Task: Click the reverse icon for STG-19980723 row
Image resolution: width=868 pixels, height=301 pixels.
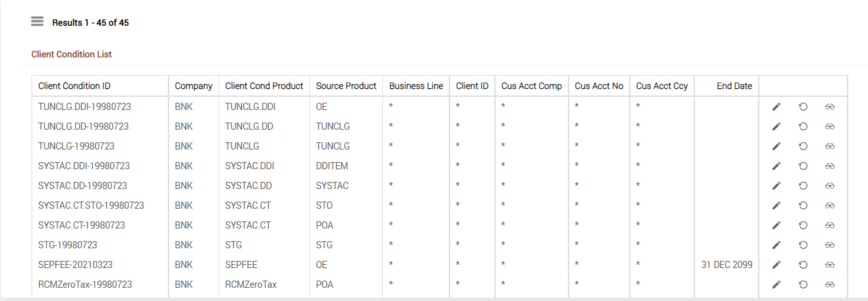Action: click(803, 245)
